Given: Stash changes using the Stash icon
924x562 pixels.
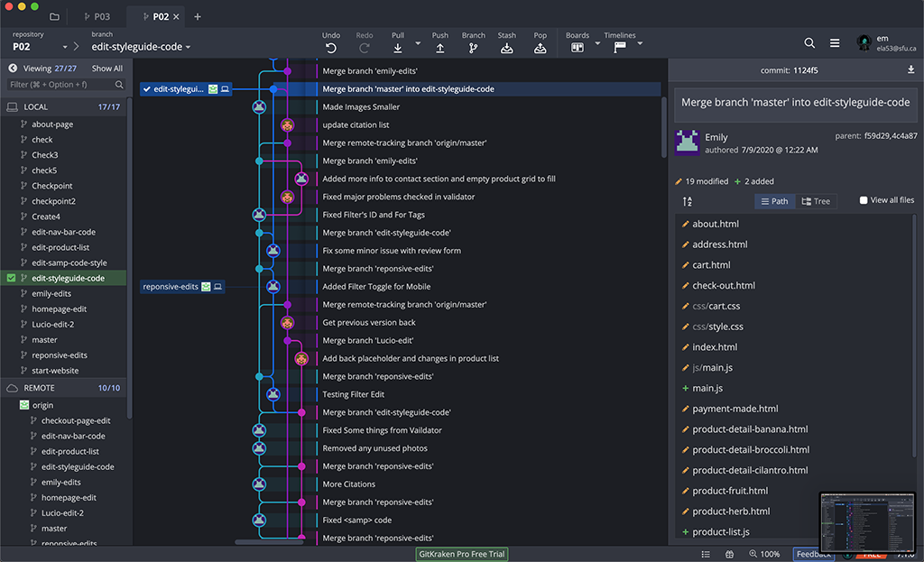Looking at the screenshot, I should pos(506,49).
